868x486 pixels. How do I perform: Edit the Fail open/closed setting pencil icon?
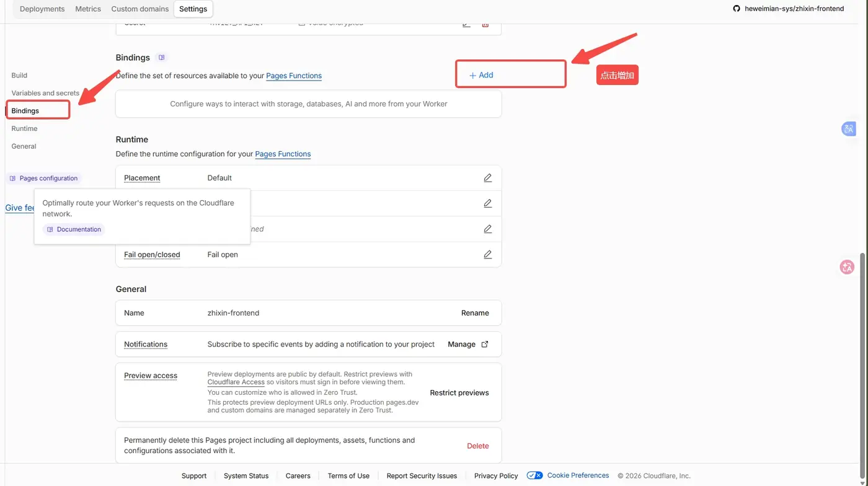488,254
